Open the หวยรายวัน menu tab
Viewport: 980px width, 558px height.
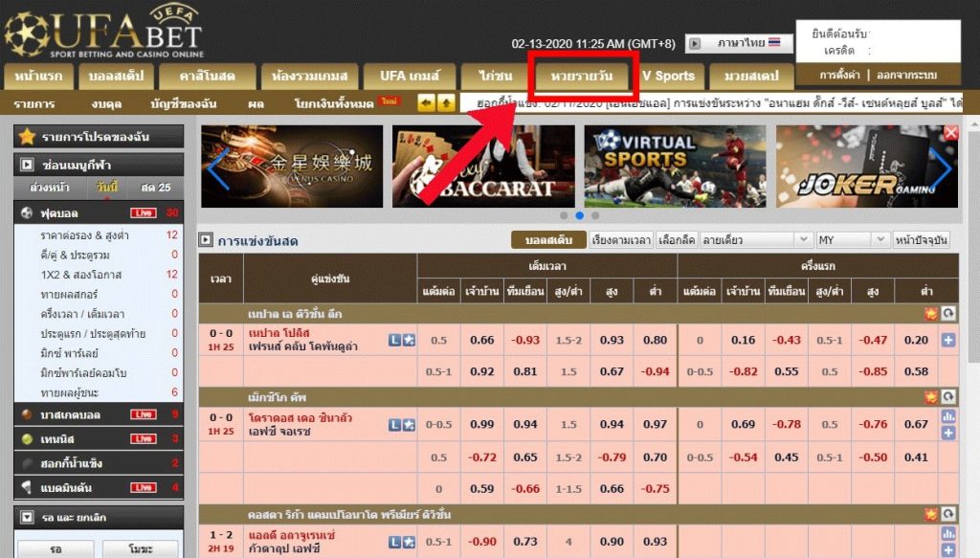pyautogui.click(x=581, y=77)
